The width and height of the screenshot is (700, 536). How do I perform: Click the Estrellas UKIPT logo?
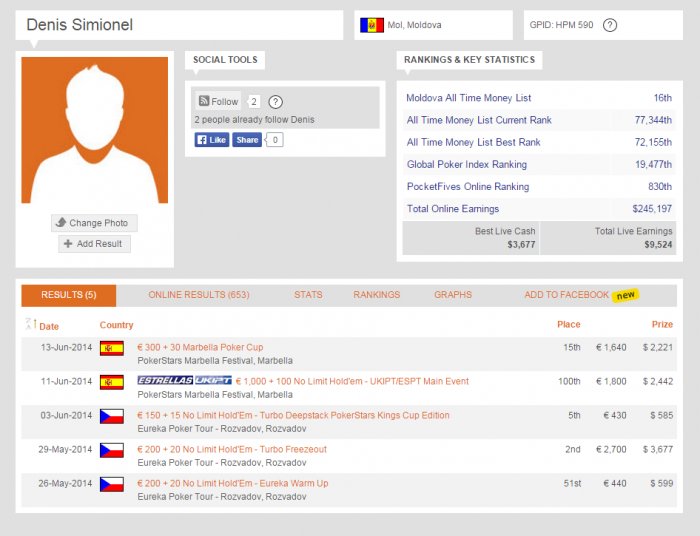point(184,380)
